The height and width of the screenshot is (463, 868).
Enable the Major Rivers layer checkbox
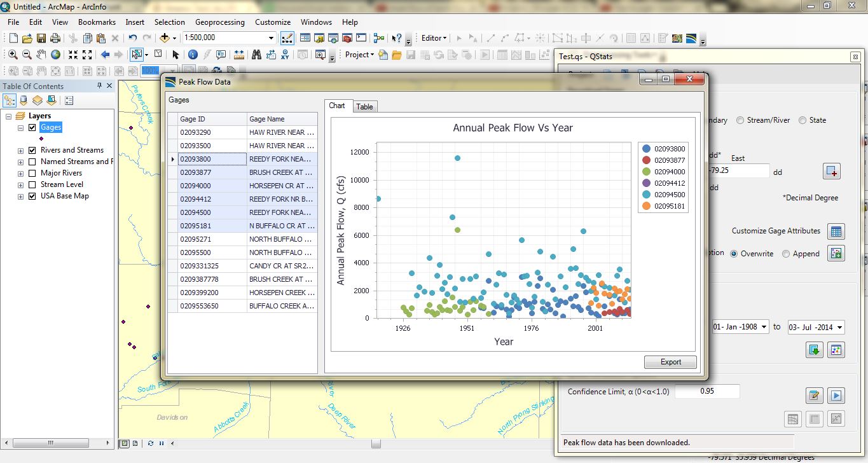point(32,173)
